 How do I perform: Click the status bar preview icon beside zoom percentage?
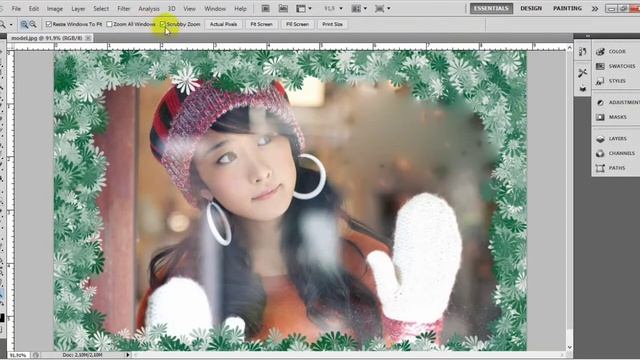pyautogui.click(x=36, y=355)
